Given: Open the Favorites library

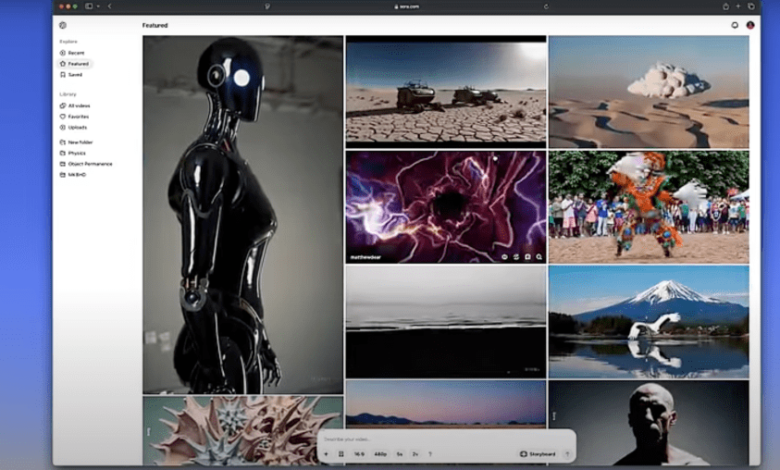Looking at the screenshot, I should coord(78,116).
